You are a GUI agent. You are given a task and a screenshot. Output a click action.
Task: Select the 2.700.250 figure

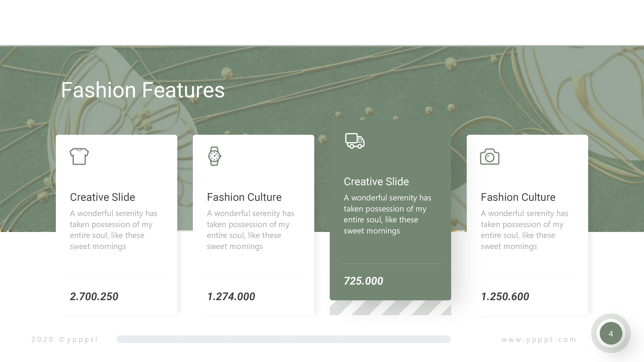[94, 296]
